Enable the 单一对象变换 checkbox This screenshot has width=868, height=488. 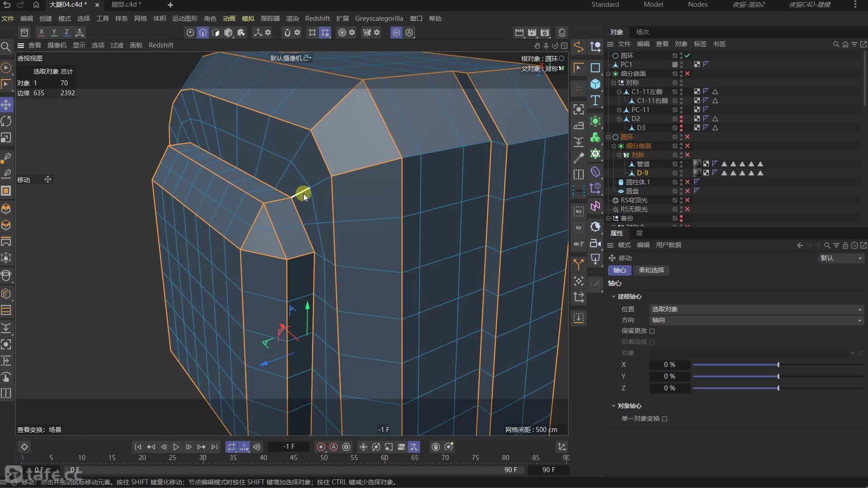(665, 419)
